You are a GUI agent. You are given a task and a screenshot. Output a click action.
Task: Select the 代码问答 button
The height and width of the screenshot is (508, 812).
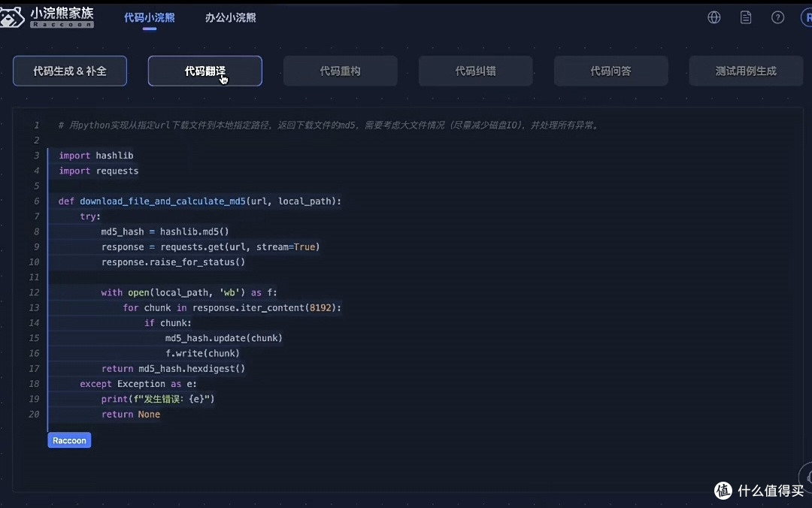pos(611,71)
